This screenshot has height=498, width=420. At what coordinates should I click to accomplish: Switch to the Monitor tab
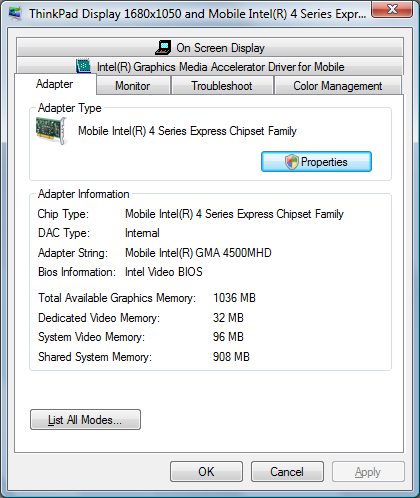point(133,86)
